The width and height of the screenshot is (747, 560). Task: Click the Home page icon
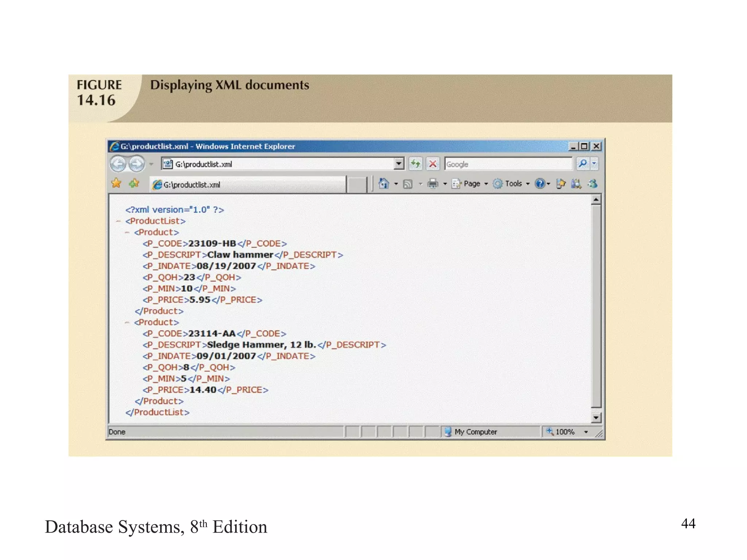tap(383, 183)
